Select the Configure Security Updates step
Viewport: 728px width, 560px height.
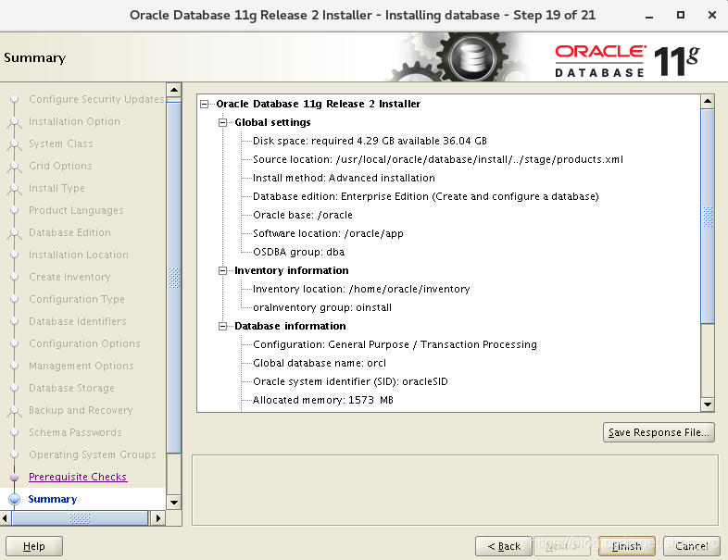(x=96, y=99)
